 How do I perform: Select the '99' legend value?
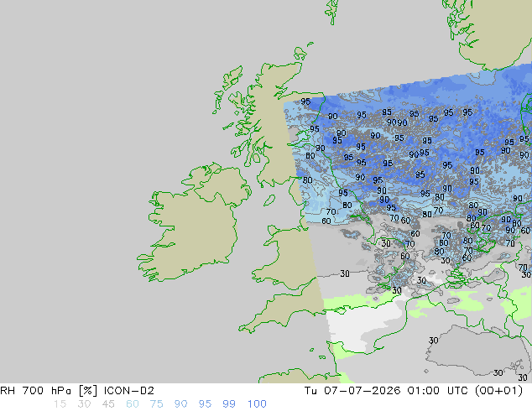point(229,404)
